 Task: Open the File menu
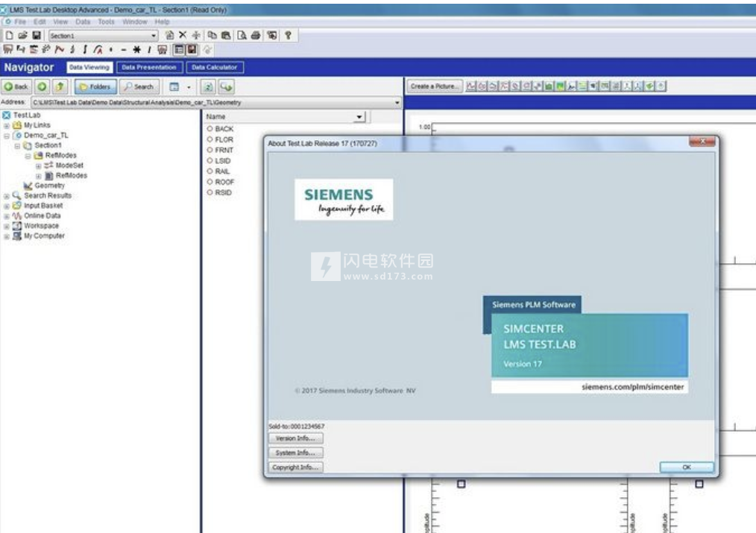(x=20, y=22)
